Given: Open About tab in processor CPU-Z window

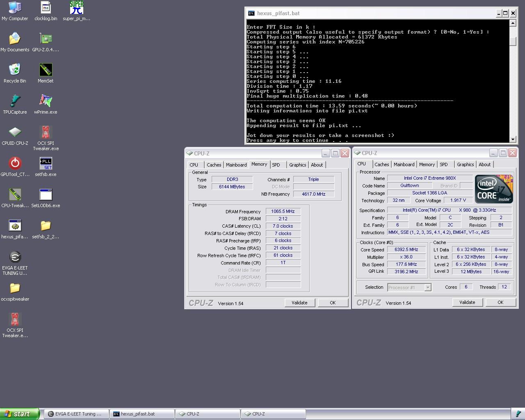Looking at the screenshot, I should point(484,164).
